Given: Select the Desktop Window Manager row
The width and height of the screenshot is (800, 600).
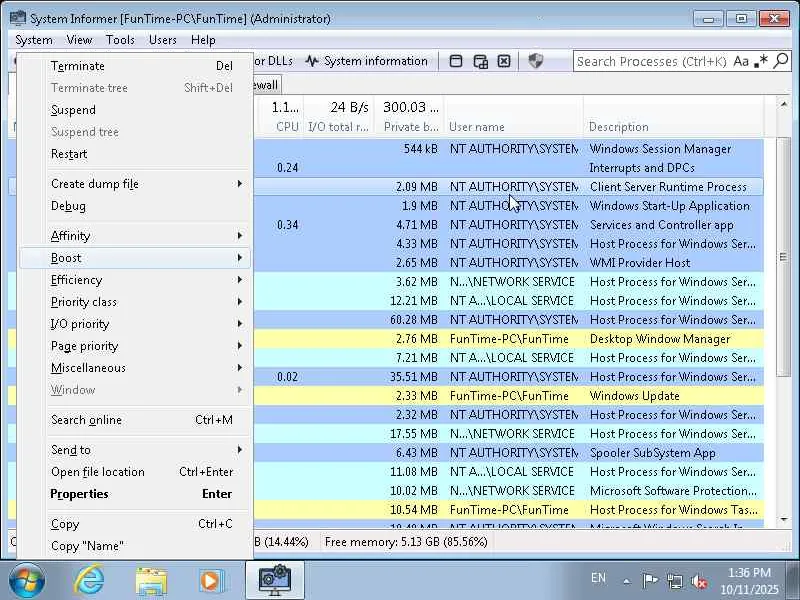Looking at the screenshot, I should pyautogui.click(x=509, y=339).
